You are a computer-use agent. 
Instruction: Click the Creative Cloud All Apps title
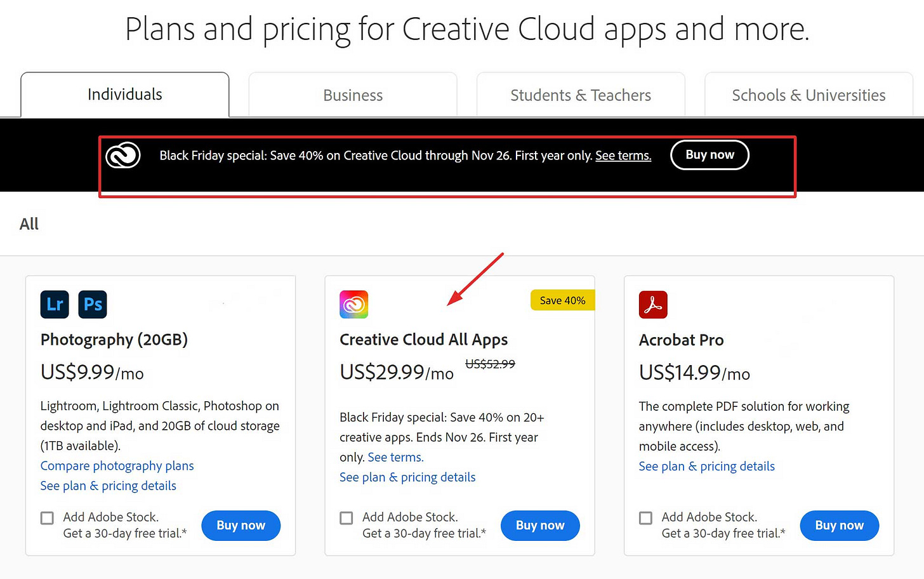424,340
